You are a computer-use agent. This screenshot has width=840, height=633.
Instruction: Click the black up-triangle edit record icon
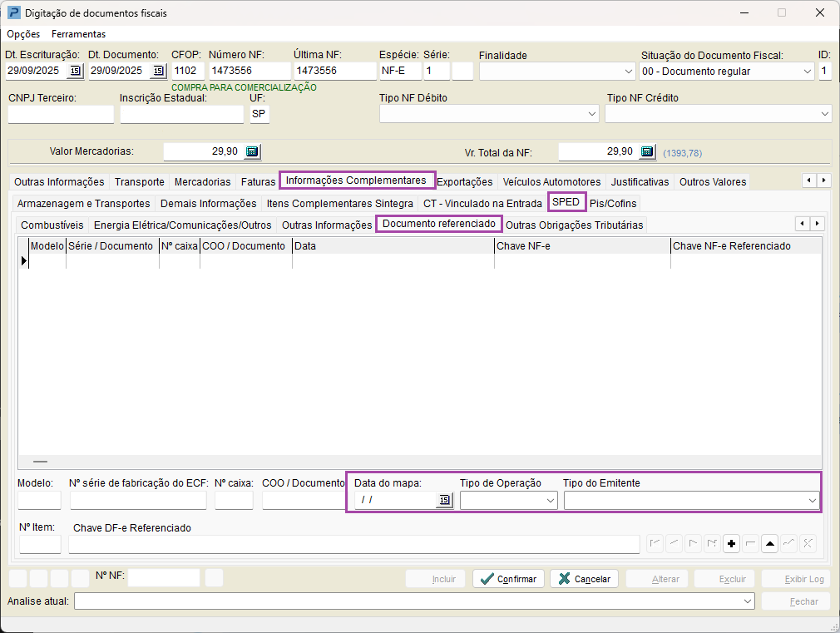tap(769, 544)
